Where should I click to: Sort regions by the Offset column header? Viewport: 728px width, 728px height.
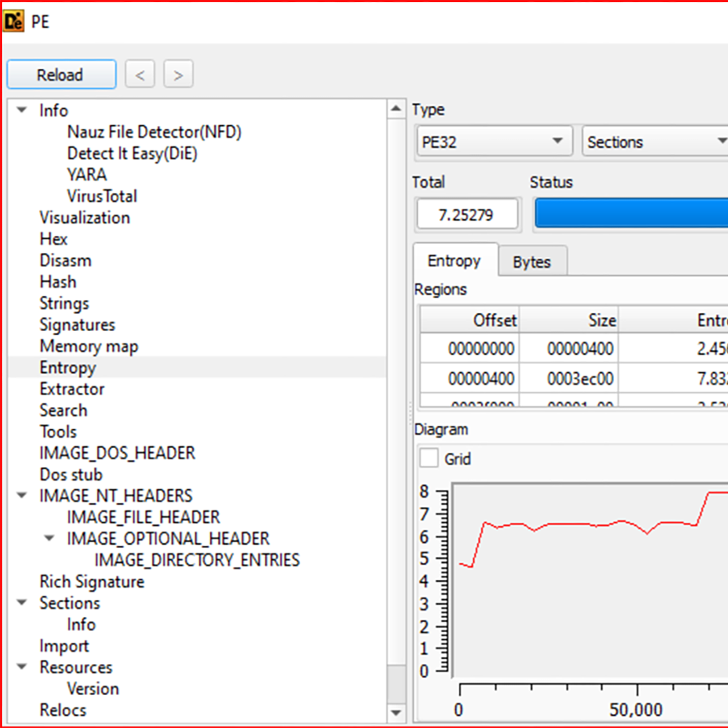tap(470, 320)
